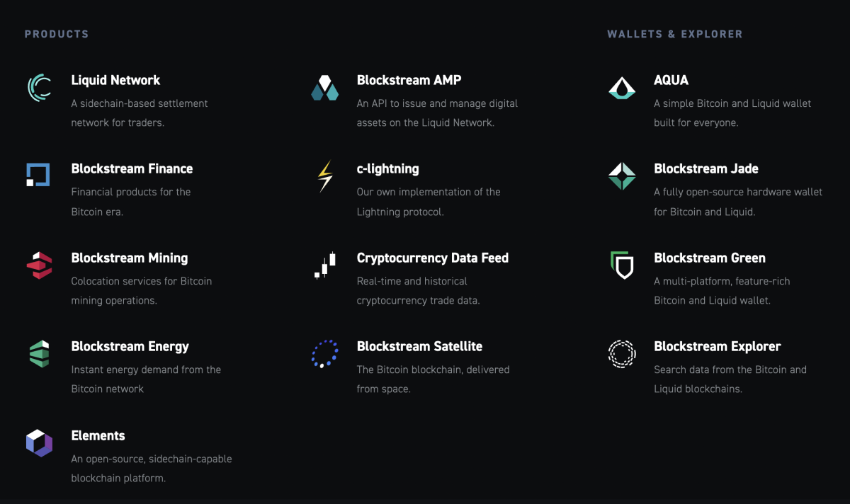Open the Blockstream Satellite link
Viewport: 850px width, 504px height.
419,346
